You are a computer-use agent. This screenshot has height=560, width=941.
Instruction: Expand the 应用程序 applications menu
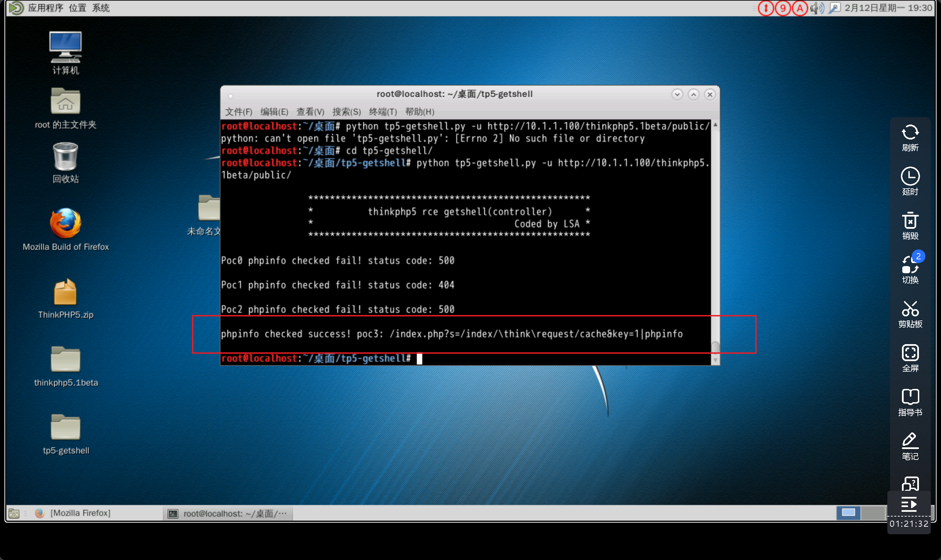pyautogui.click(x=45, y=8)
